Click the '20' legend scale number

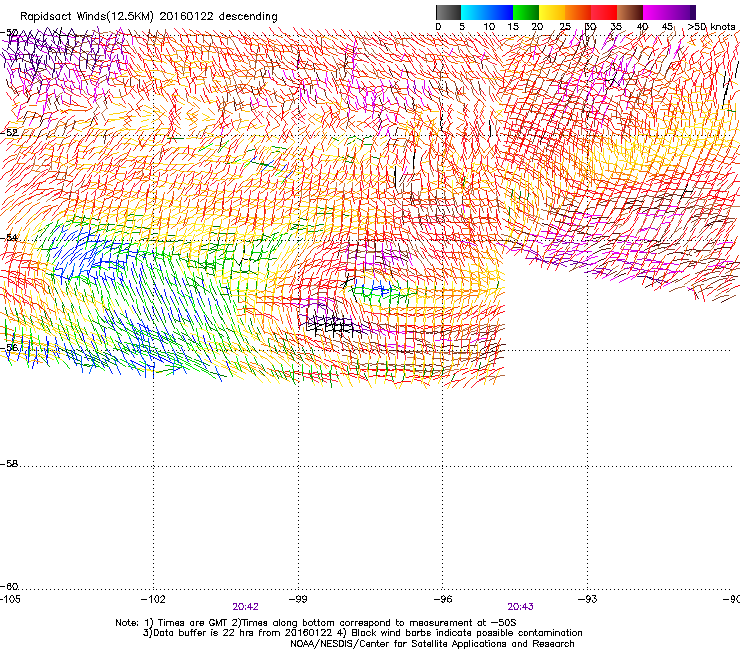pyautogui.click(x=537, y=27)
